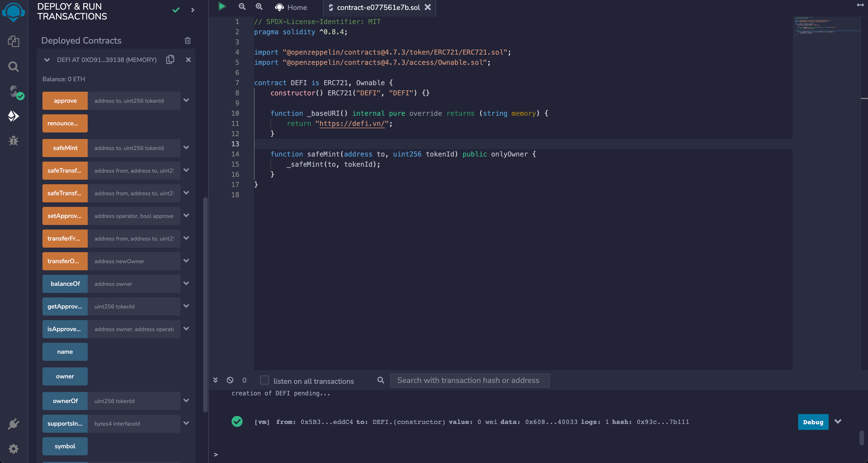Click line number 13 in editor gutter

(x=235, y=144)
